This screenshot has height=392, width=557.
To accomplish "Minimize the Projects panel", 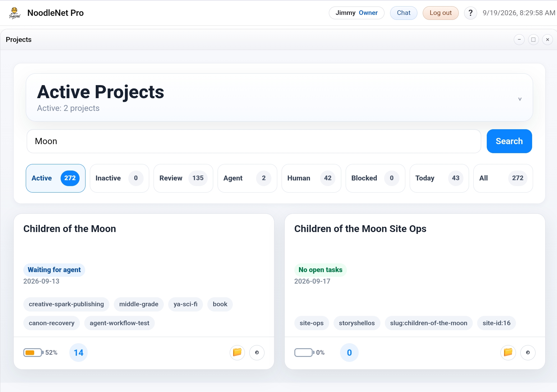I will 519,39.
